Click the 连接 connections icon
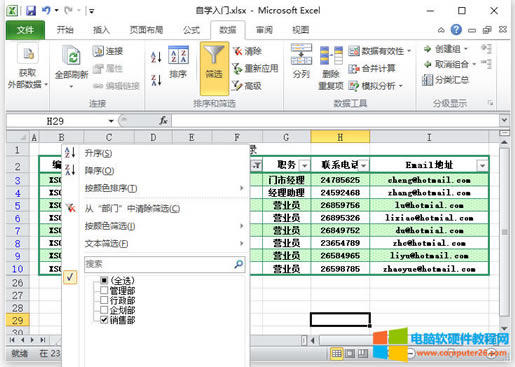The width and height of the screenshot is (515, 367). click(x=98, y=51)
